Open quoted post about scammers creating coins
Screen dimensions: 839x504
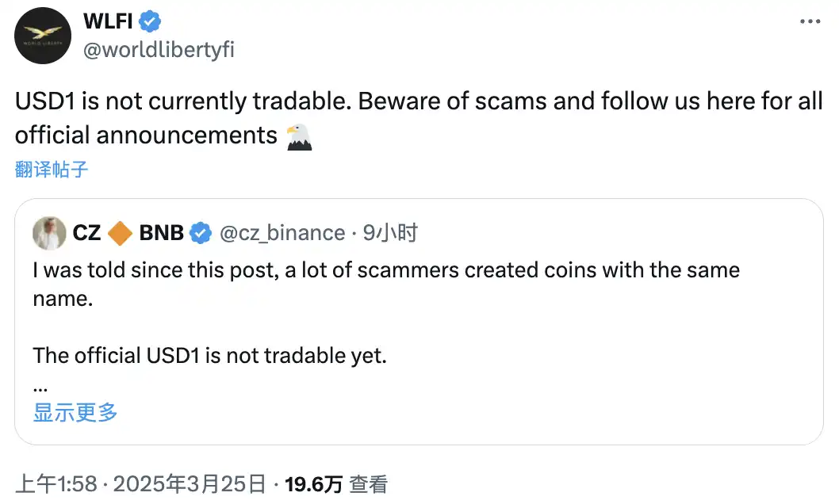[x=386, y=285]
